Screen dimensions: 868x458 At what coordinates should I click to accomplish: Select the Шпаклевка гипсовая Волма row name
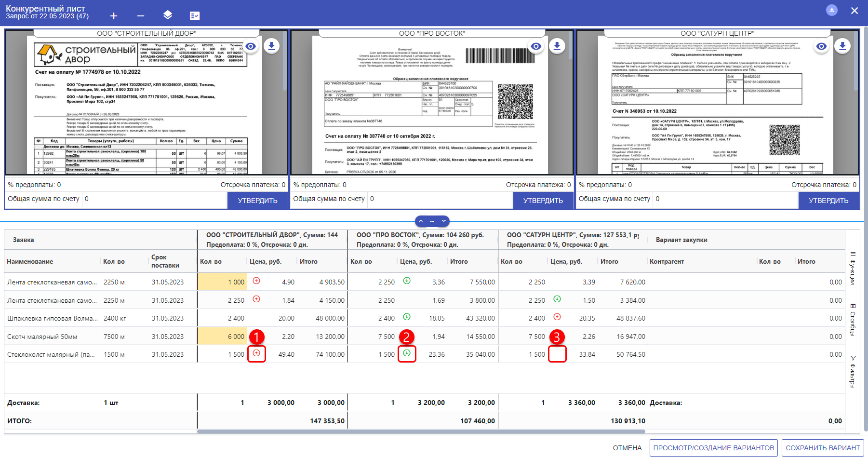pos(53,318)
